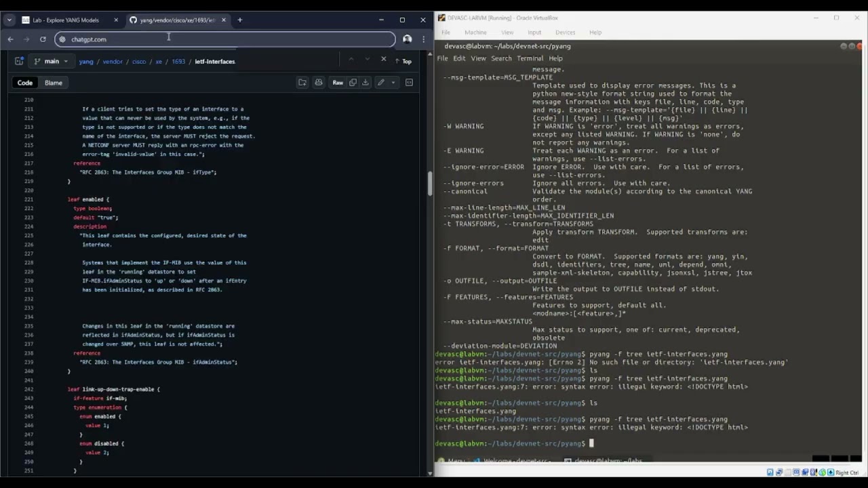
Task: Expand the GitHub file tree panel
Action: pos(18,61)
